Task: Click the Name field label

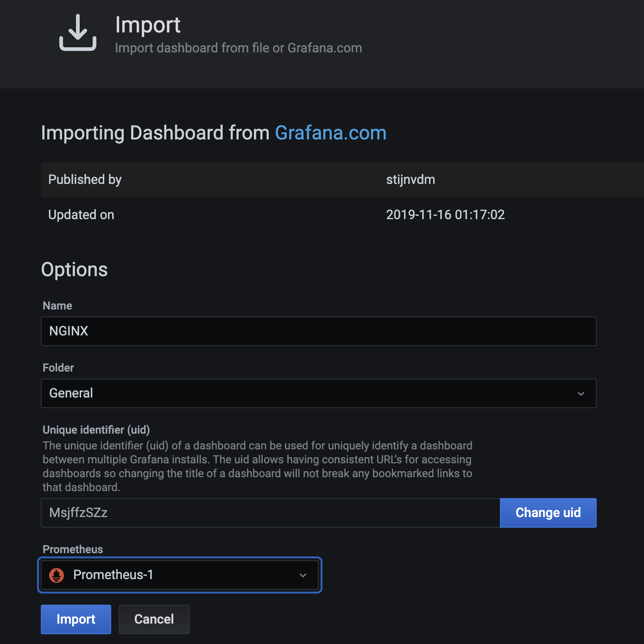Action: [x=57, y=306]
